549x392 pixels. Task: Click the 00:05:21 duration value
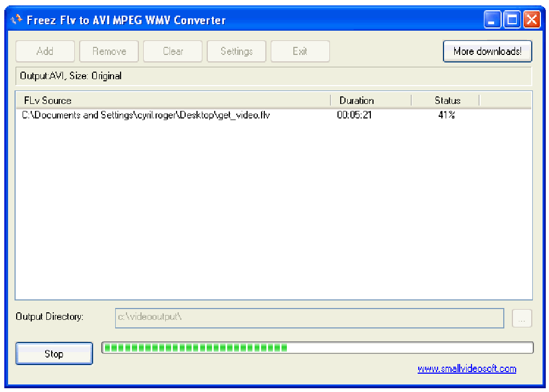click(354, 115)
